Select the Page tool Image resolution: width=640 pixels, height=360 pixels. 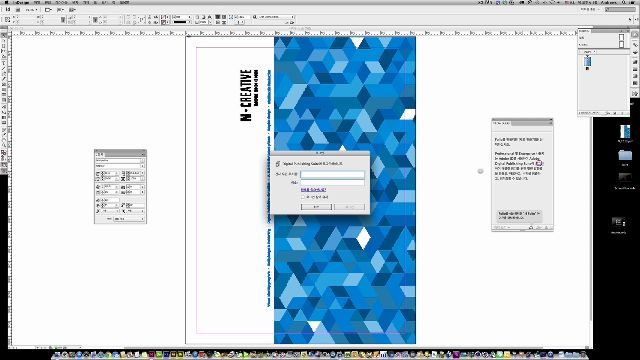point(4,46)
